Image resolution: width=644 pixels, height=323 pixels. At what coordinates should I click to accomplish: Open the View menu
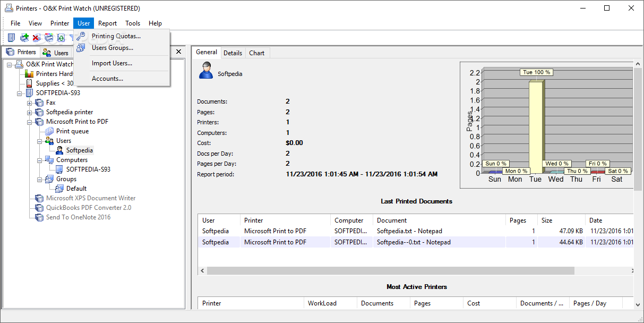coord(35,23)
